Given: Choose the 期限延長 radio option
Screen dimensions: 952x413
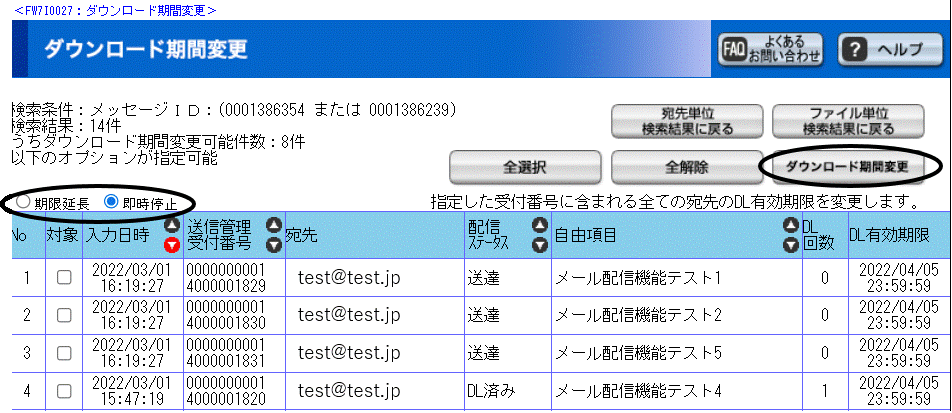Looking at the screenshot, I should [x=22, y=201].
